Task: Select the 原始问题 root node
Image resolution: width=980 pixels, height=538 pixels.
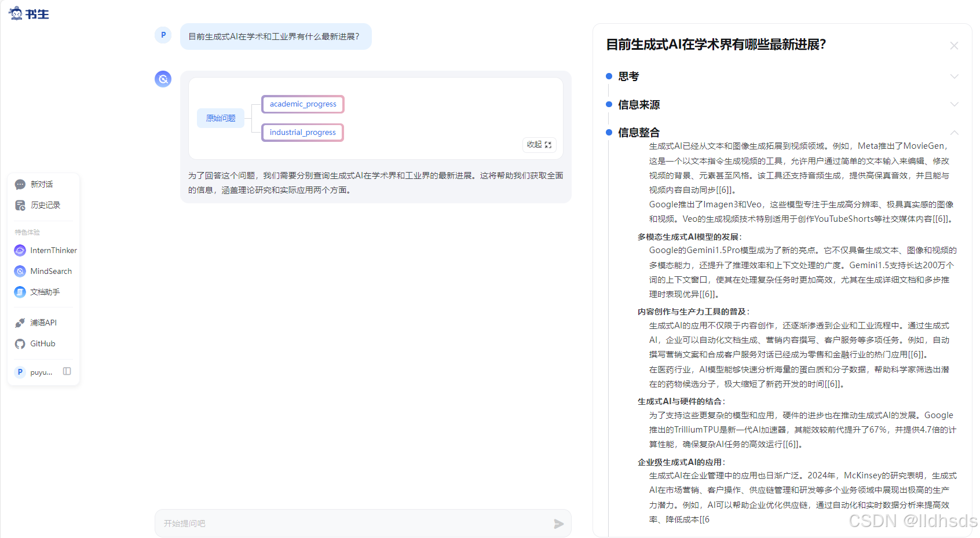Action: [221, 118]
